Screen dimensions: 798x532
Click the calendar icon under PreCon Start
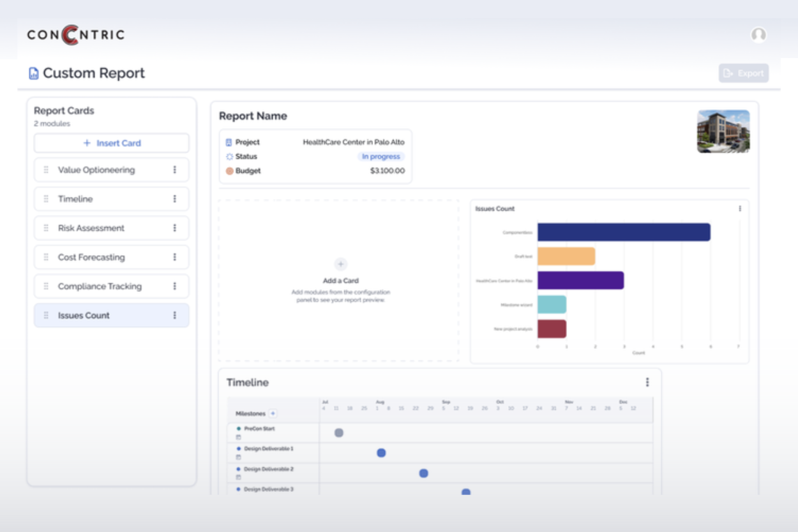[239, 438]
